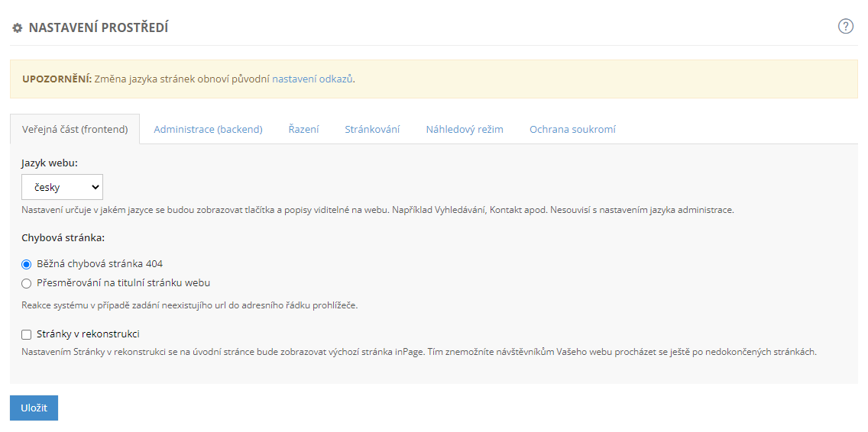Click the gear icon beside Nastavení prostředí

[x=18, y=28]
